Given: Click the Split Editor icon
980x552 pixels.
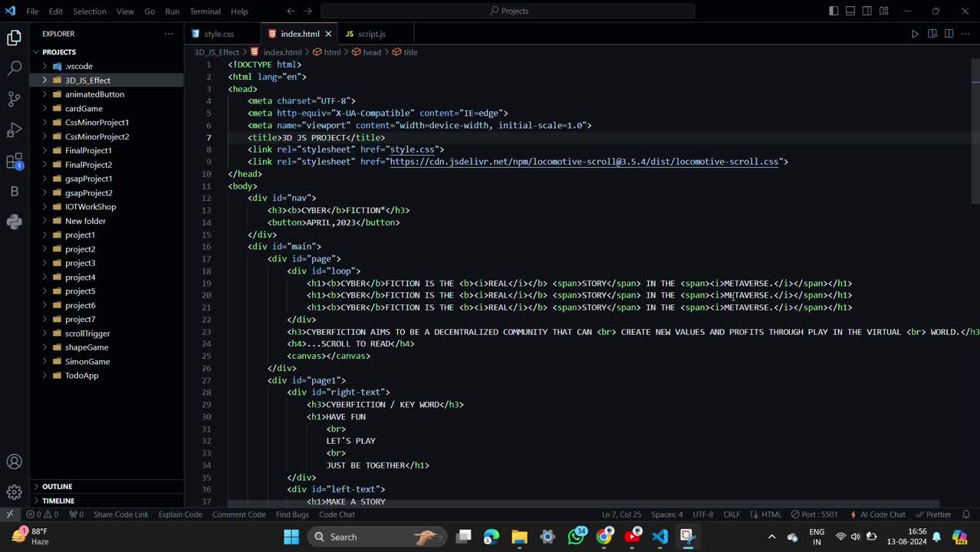Looking at the screenshot, I should pos(949,34).
